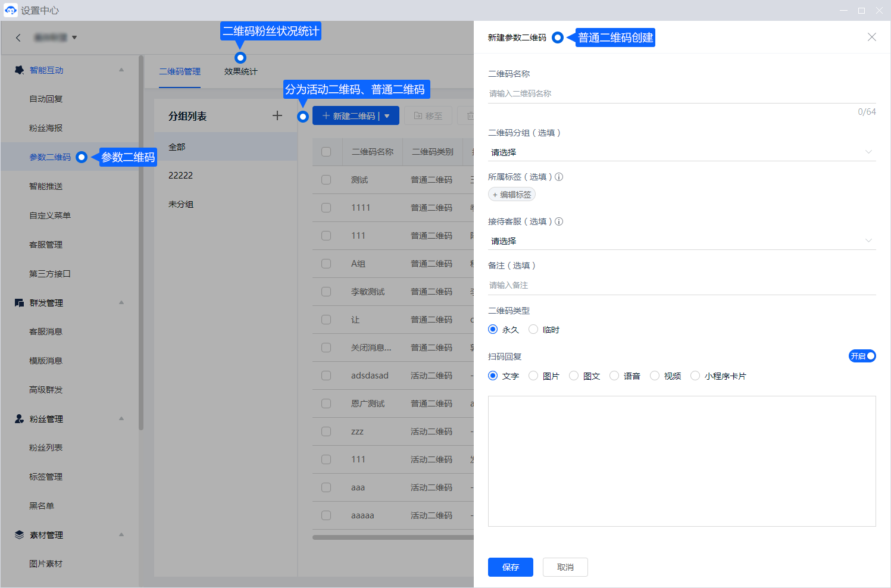Click the 群发管理 section icon

[x=19, y=303]
